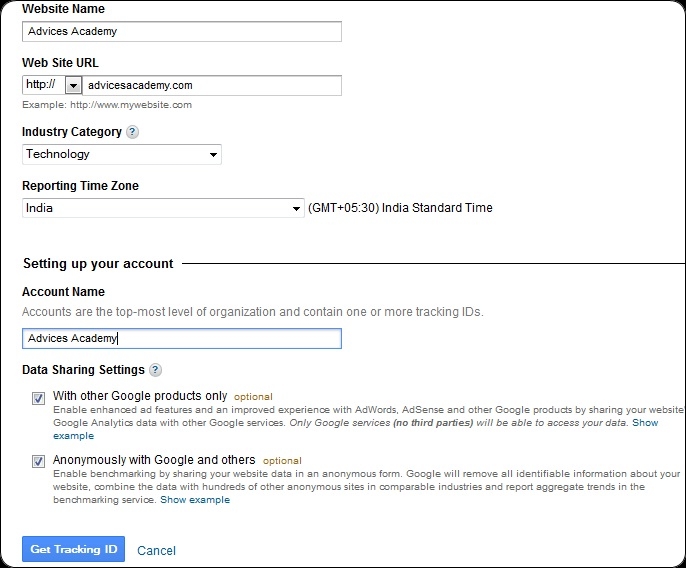
Task: Click the Setting up your account heading
Action: click(98, 264)
